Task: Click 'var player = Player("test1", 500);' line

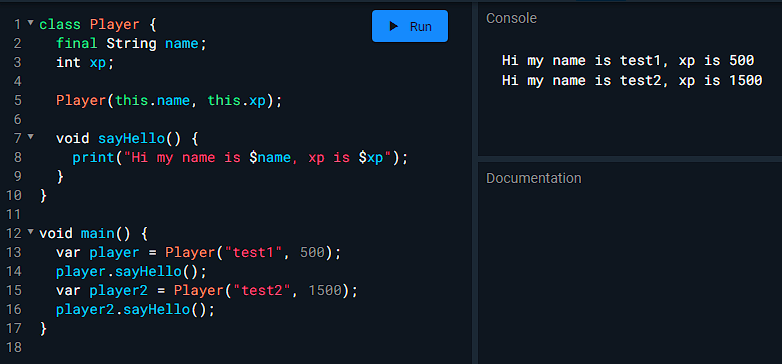Action: (198, 252)
